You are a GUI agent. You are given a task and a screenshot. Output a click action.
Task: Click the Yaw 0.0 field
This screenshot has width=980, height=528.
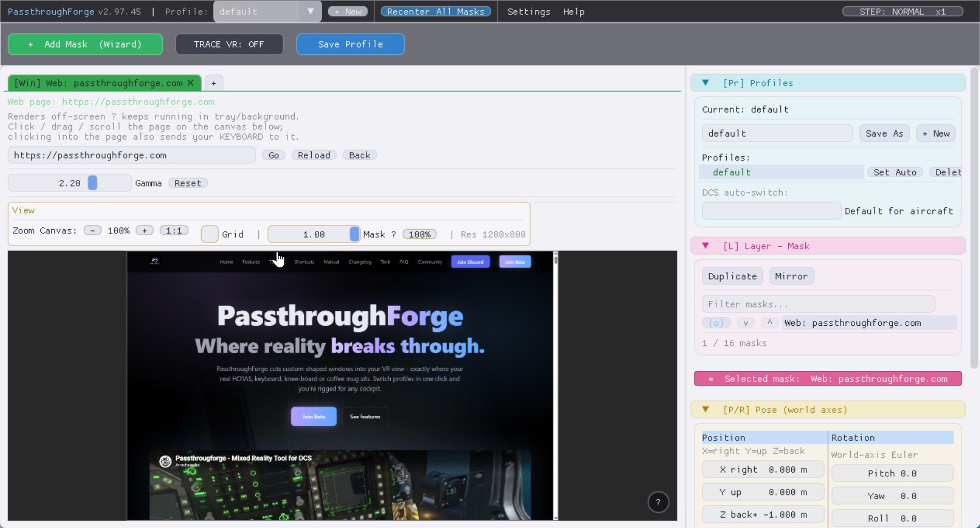click(x=892, y=496)
